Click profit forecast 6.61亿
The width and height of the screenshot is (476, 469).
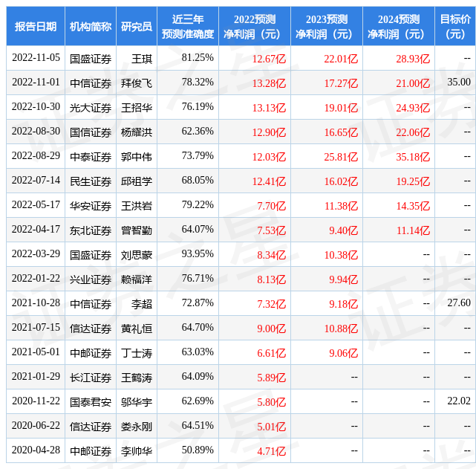tap(271, 353)
